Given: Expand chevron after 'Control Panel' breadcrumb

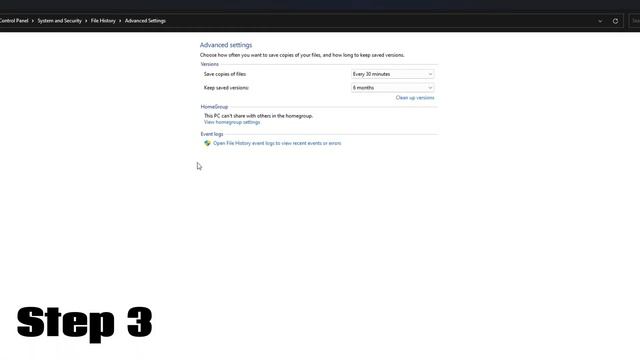Looking at the screenshot, I should click(x=33, y=21).
